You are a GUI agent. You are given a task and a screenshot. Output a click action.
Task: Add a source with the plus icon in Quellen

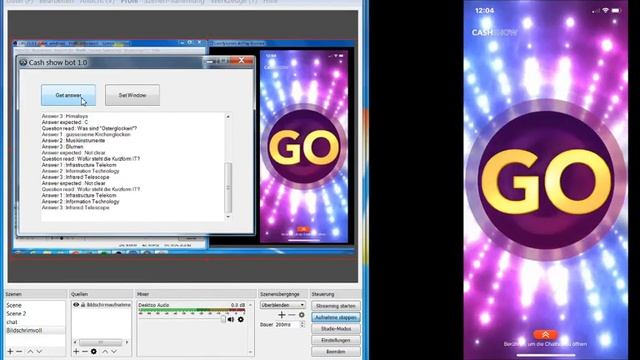pos(76,351)
